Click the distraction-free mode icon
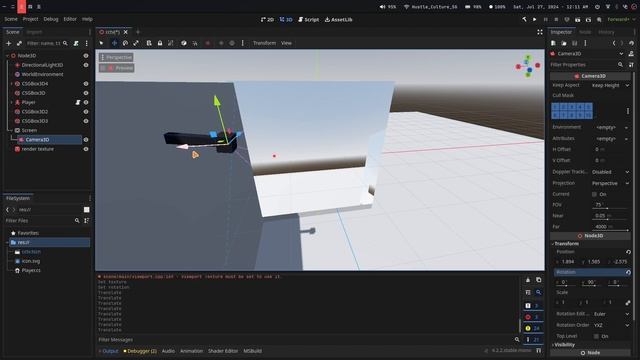640x360 pixels. tap(540, 32)
